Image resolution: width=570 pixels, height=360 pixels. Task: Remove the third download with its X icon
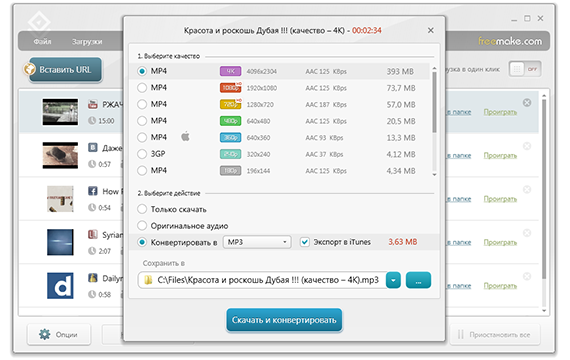pyautogui.click(x=527, y=189)
